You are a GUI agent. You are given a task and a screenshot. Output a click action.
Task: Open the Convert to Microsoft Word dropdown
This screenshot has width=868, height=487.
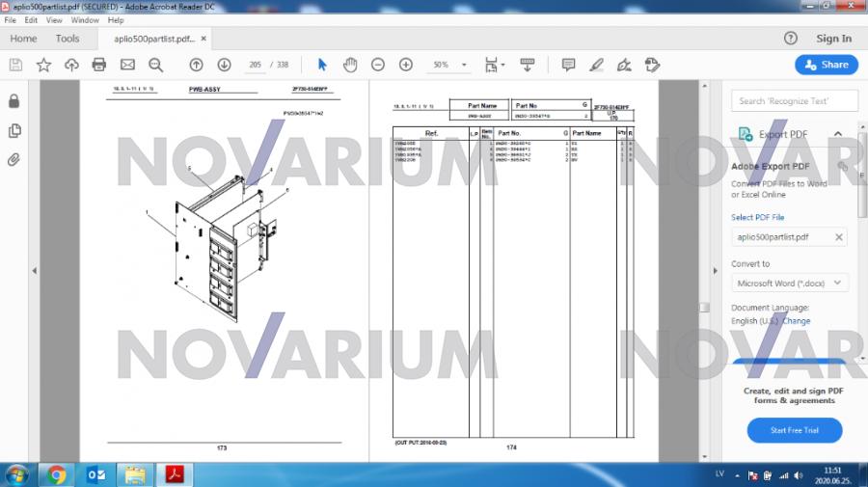[789, 284]
